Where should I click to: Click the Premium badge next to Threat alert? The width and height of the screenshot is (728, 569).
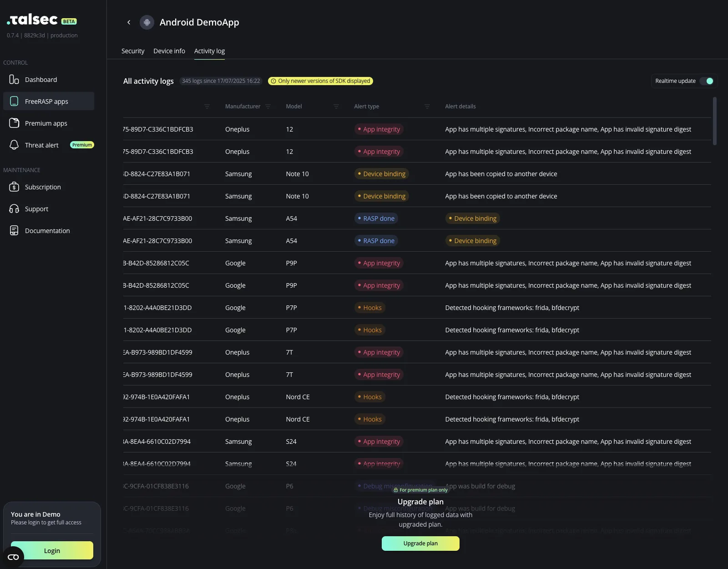coord(82,145)
